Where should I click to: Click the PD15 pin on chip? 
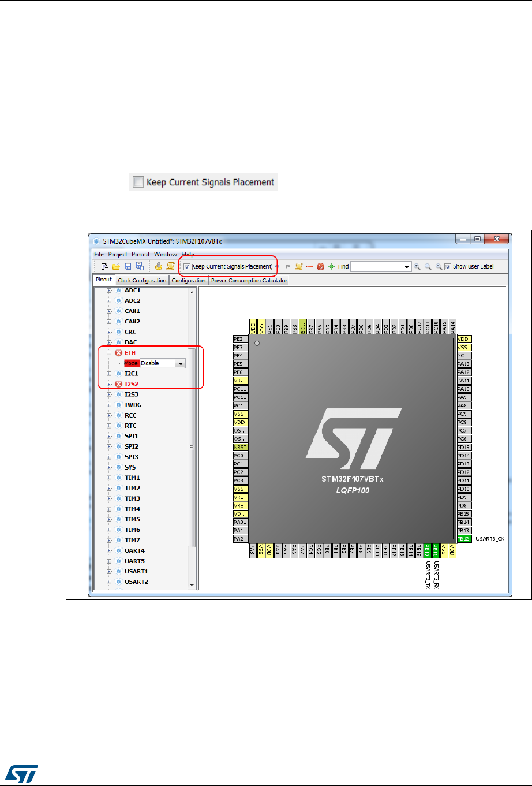coord(464,448)
